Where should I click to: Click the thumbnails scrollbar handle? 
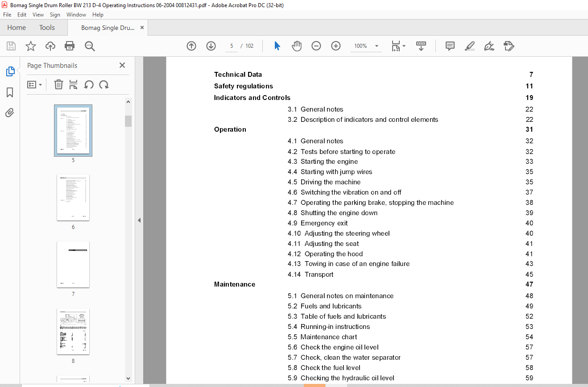click(x=128, y=121)
